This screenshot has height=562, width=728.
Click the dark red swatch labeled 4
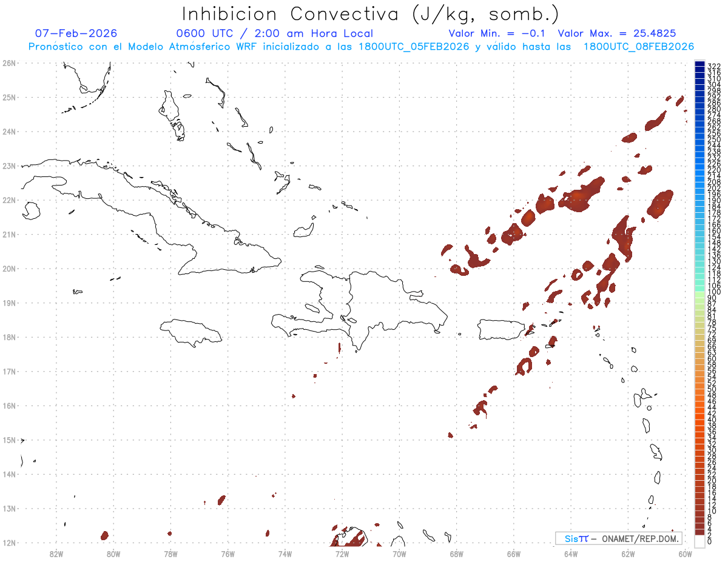click(700, 526)
